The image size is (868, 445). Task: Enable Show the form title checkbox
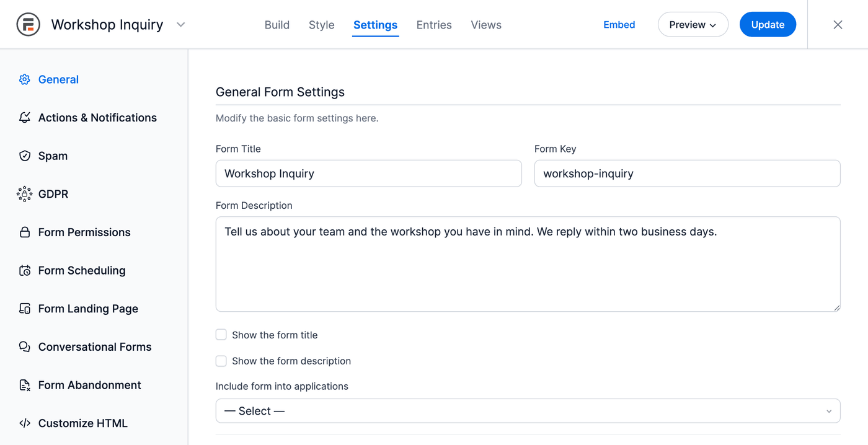[x=221, y=335]
